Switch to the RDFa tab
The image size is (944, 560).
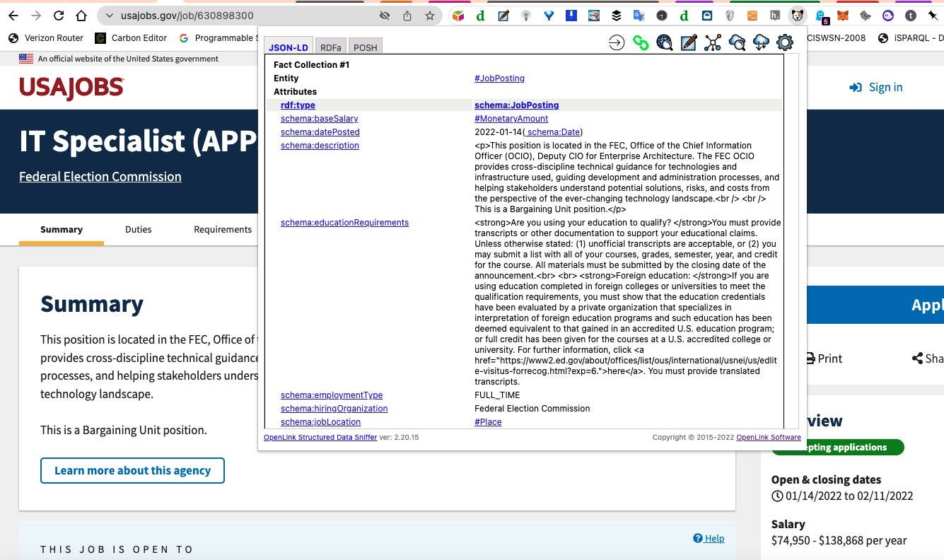pos(331,47)
